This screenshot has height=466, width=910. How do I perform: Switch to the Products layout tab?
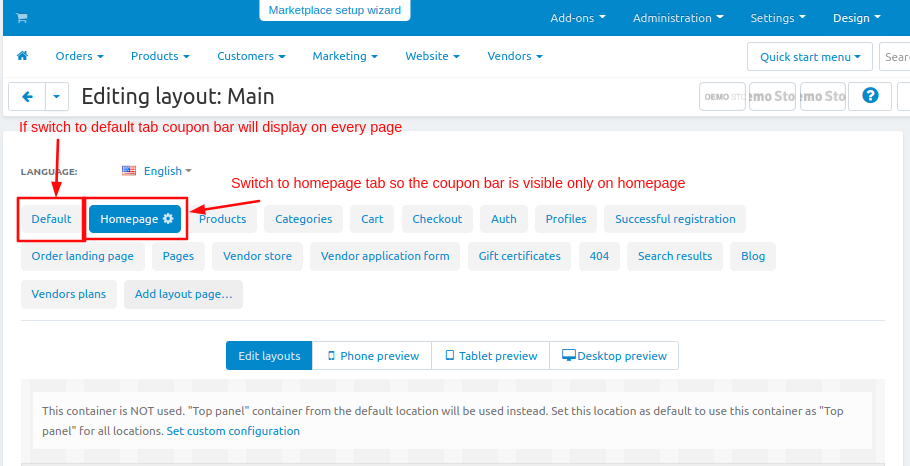tap(222, 219)
